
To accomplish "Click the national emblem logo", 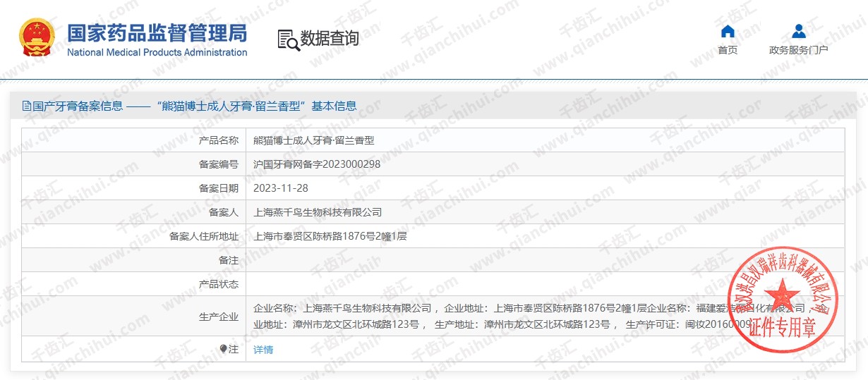I will [x=36, y=39].
